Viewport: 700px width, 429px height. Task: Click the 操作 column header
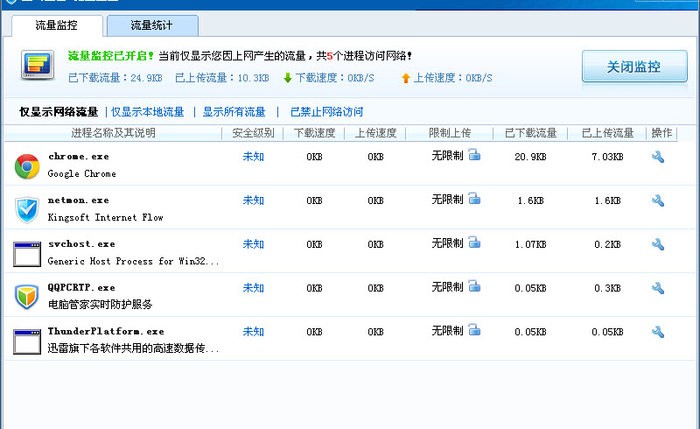662,133
